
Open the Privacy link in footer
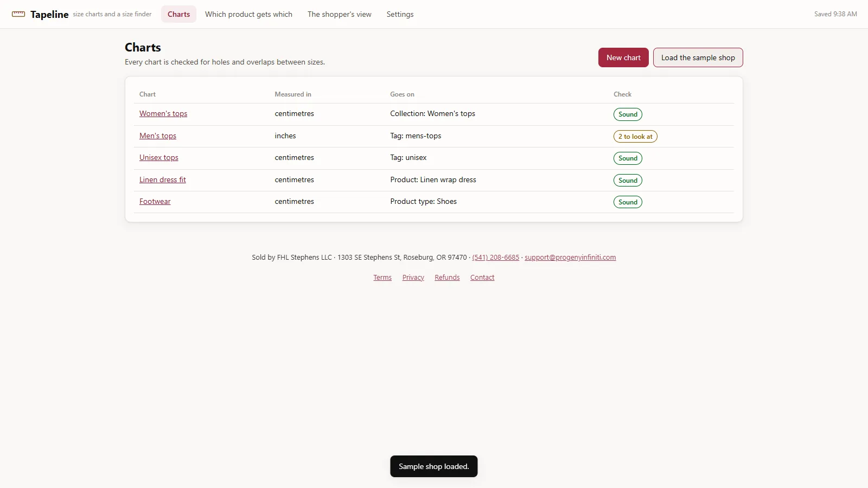click(x=413, y=277)
